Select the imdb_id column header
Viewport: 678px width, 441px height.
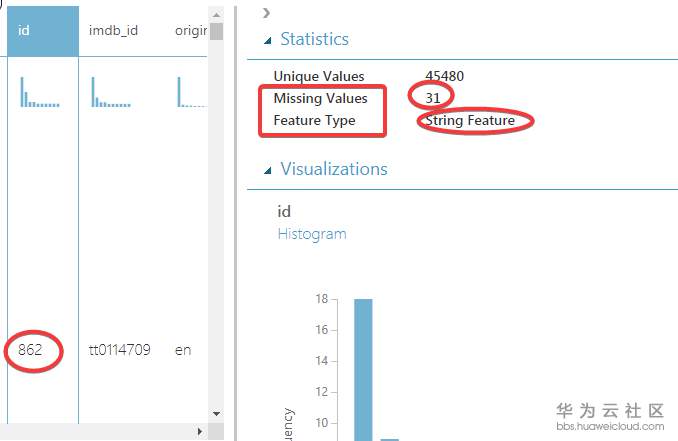tap(113, 30)
